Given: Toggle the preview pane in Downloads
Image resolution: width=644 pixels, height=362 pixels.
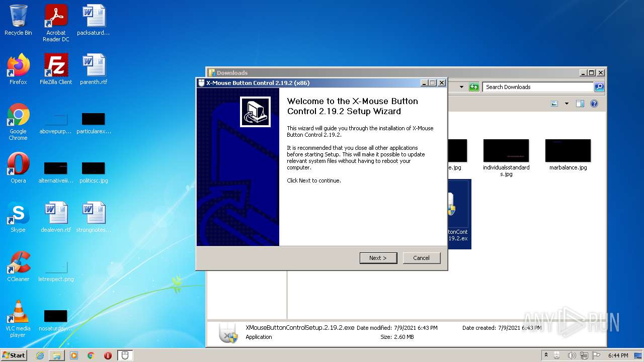Looking at the screenshot, I should pyautogui.click(x=580, y=104).
